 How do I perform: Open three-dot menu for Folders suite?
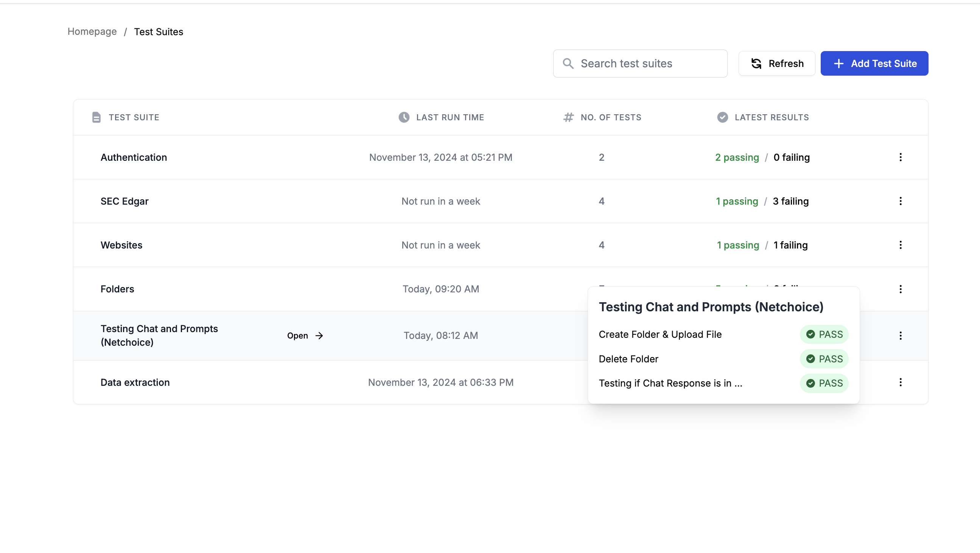coord(900,289)
